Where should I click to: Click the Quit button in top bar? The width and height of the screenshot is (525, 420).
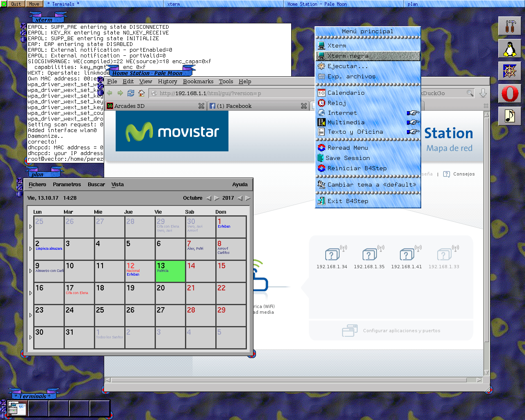16,4
